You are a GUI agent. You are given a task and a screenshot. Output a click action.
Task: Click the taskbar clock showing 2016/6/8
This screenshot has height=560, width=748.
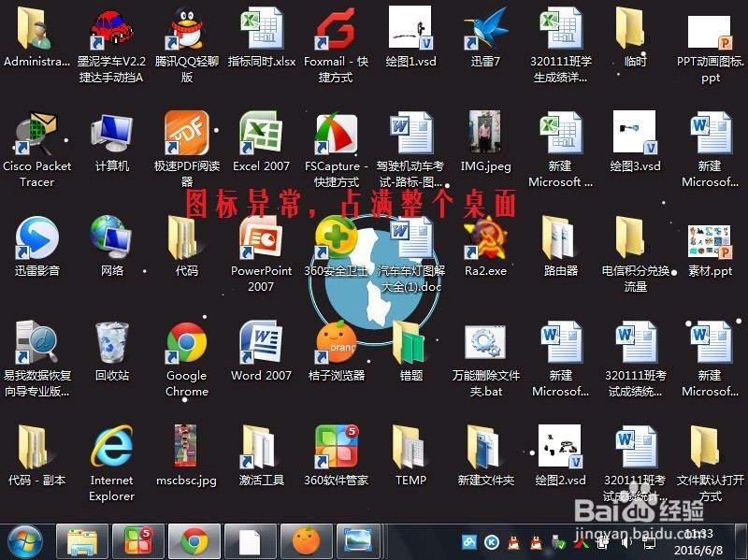pos(698,542)
